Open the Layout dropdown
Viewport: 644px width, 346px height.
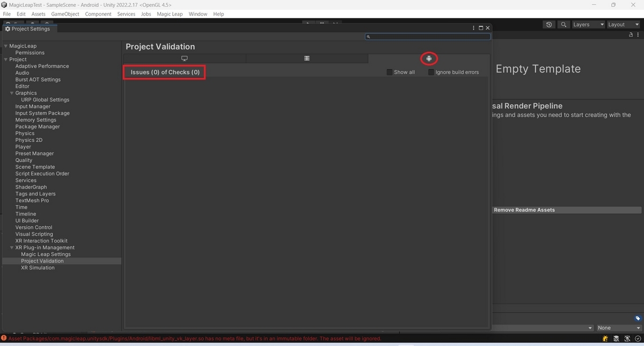624,25
